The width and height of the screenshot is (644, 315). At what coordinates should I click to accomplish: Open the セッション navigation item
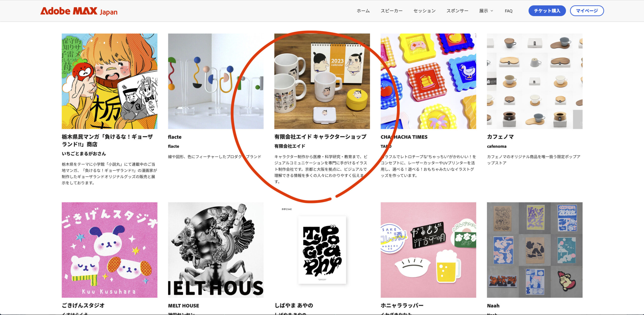pos(424,11)
